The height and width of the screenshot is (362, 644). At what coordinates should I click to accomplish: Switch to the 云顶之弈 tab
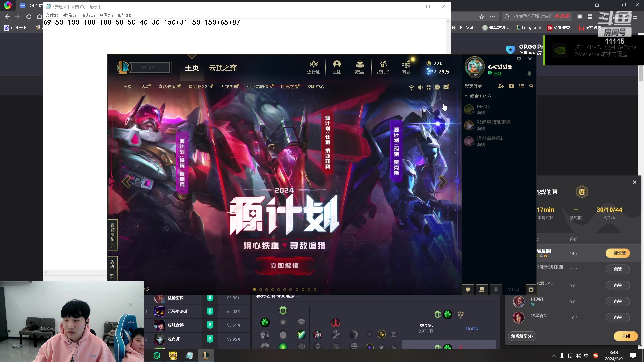coord(223,68)
